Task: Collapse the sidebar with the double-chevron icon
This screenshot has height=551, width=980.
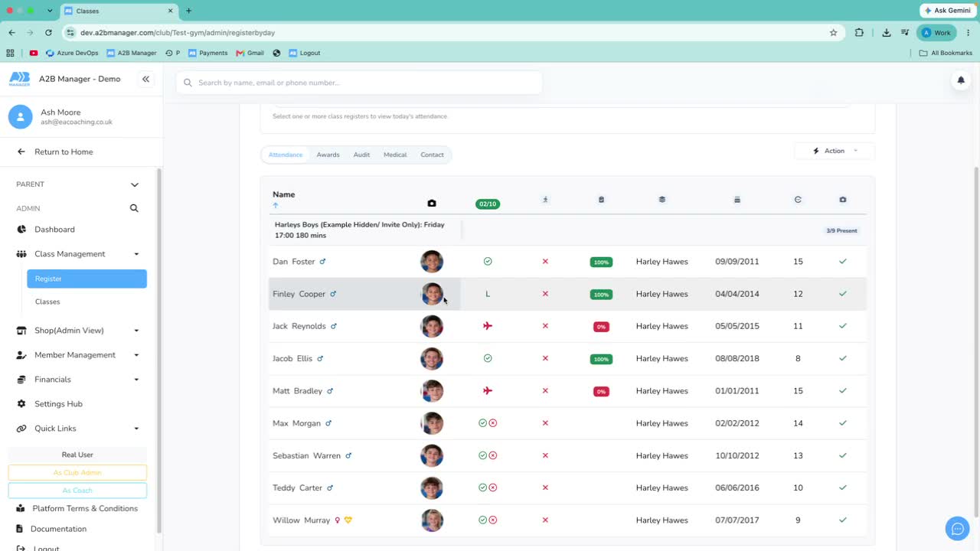Action: point(145,79)
